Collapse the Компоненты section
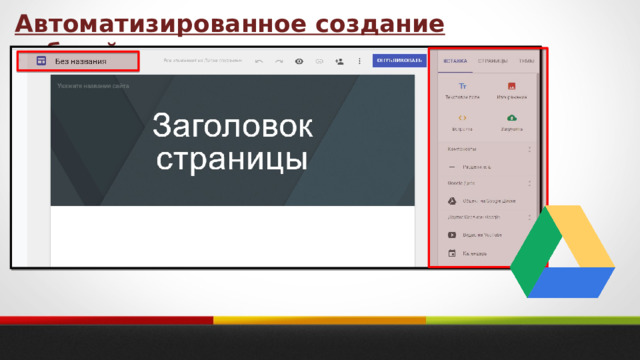 point(529,149)
